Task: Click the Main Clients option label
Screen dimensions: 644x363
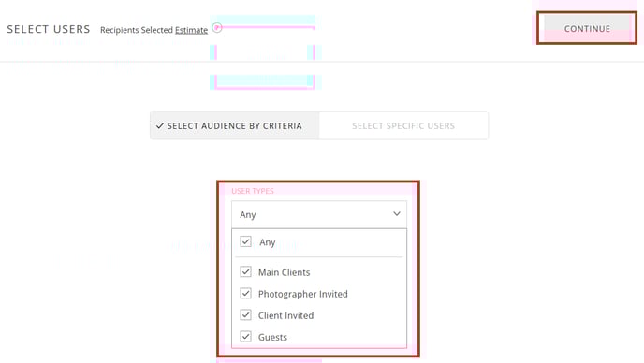Action: click(x=285, y=272)
